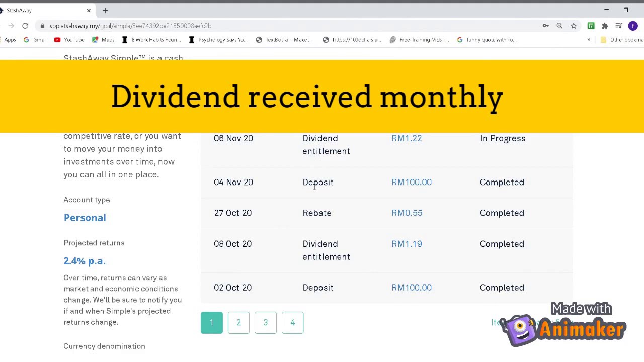Open the TextBot-ai bookmark
This screenshot has width=644, height=362.
tap(283, 40)
